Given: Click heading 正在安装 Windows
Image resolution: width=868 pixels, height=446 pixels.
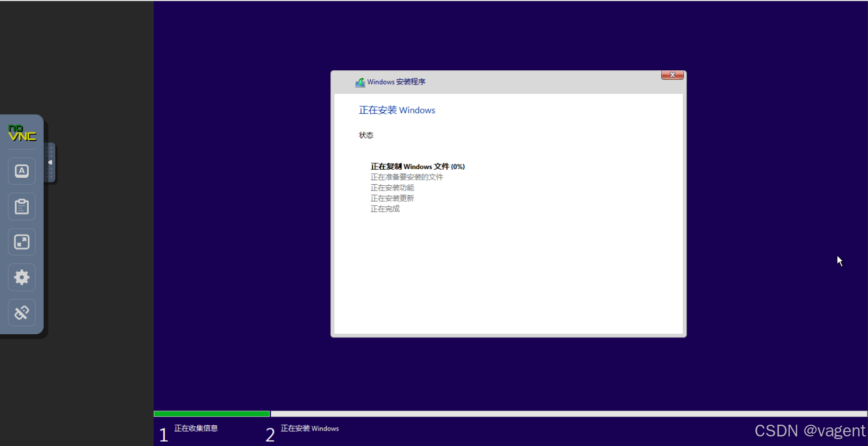Looking at the screenshot, I should (x=397, y=110).
